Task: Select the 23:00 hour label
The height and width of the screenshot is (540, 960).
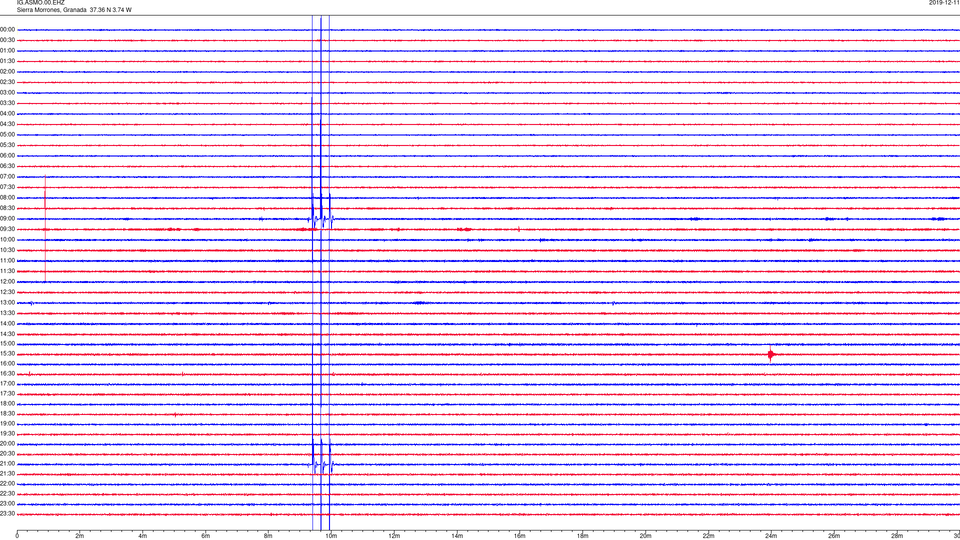Action: click(x=7, y=504)
